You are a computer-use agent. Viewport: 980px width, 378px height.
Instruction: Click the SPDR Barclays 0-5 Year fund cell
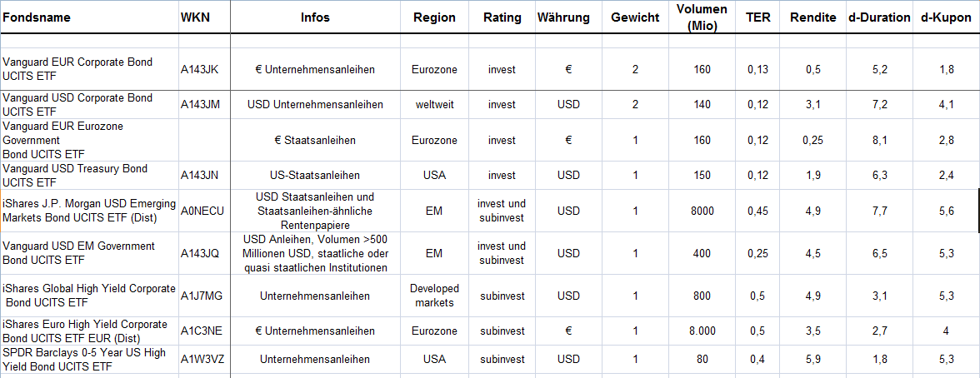(x=84, y=360)
